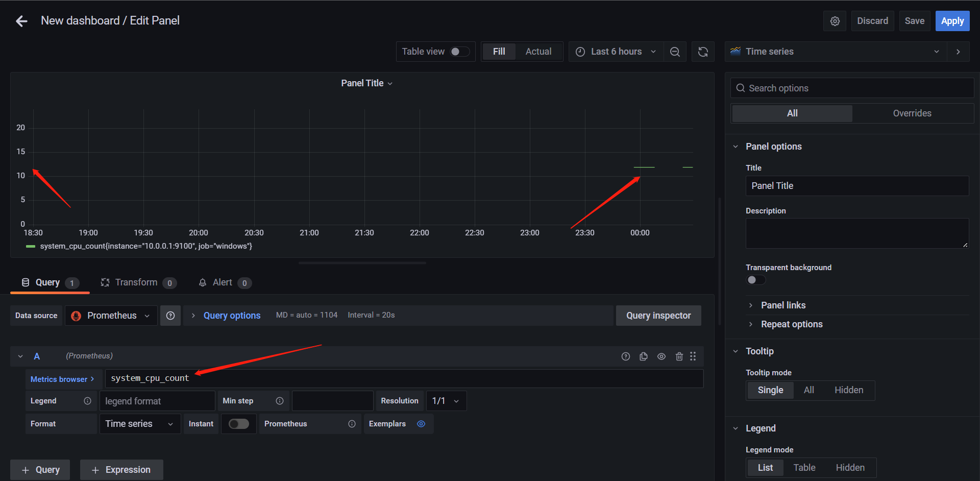This screenshot has height=481, width=980.
Task: Open Resolution 1/1 dropdown
Action: (446, 401)
